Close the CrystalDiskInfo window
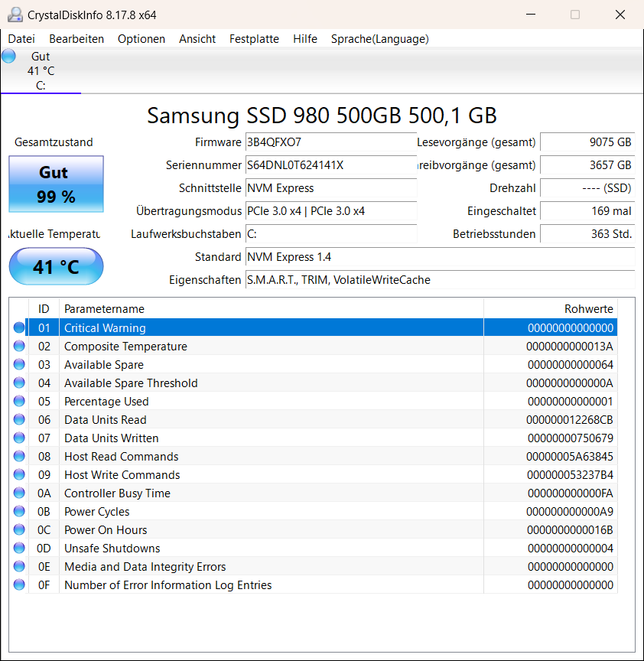Viewport: 644px width, 661px height. pos(620,15)
